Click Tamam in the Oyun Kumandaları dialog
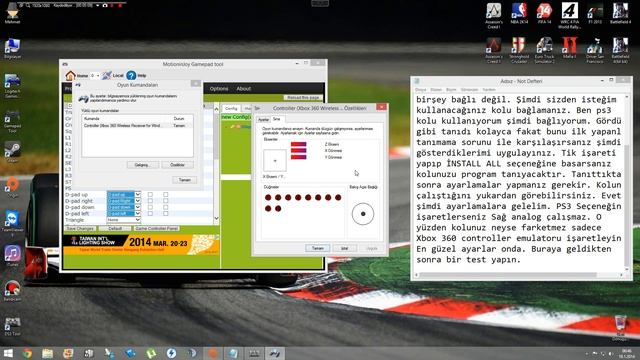The width and height of the screenshot is (640, 360). [x=184, y=180]
